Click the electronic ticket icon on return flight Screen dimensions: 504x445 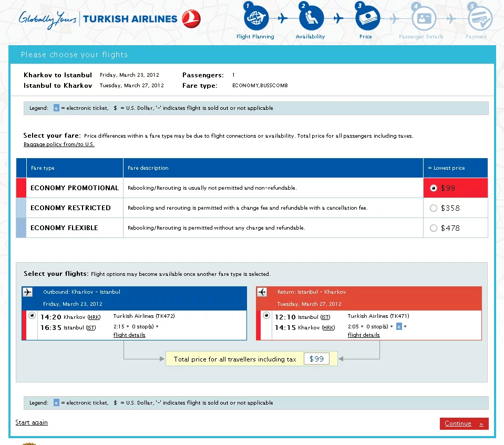399,327
